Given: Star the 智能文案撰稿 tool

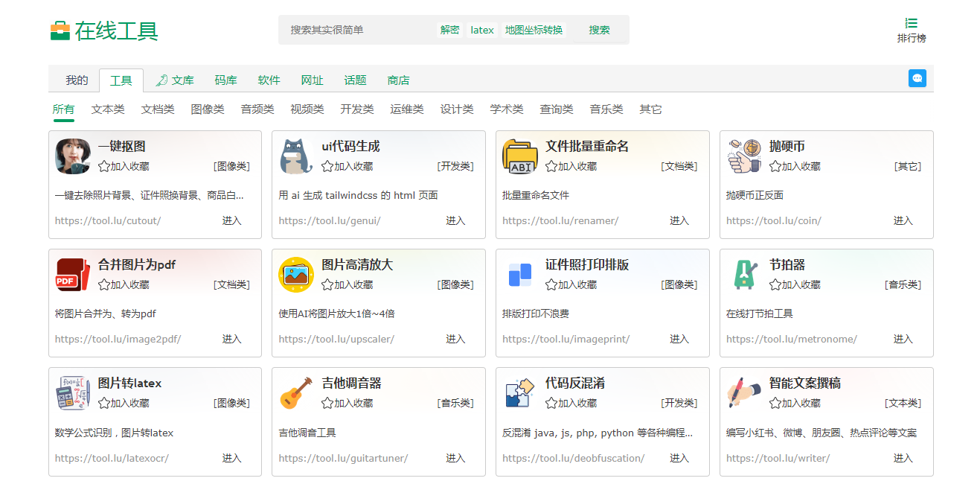Looking at the screenshot, I should point(775,403).
